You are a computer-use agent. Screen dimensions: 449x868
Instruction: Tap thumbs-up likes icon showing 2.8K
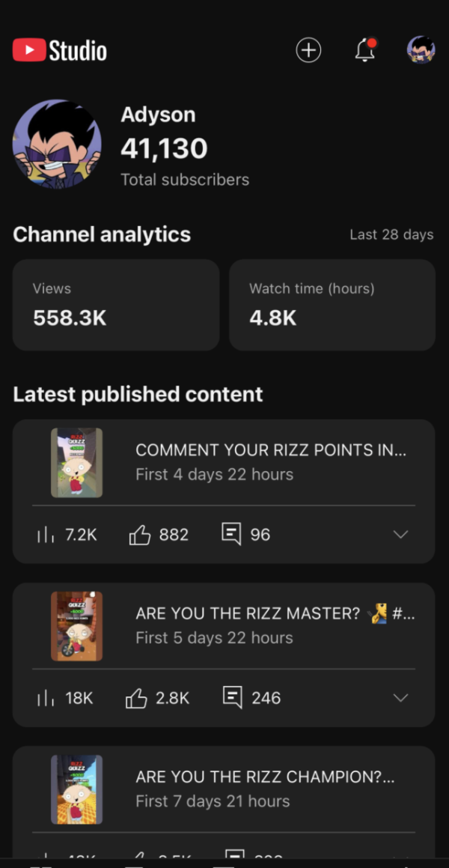pyautogui.click(x=136, y=698)
